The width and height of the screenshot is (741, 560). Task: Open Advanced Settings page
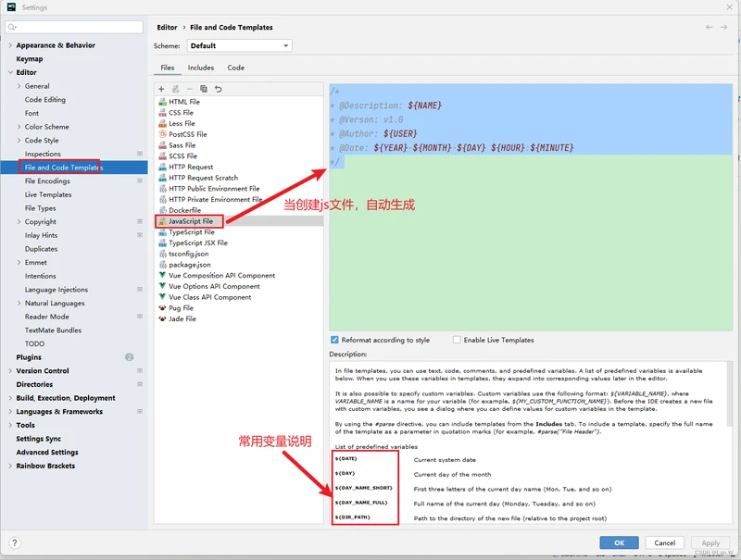[x=47, y=452]
